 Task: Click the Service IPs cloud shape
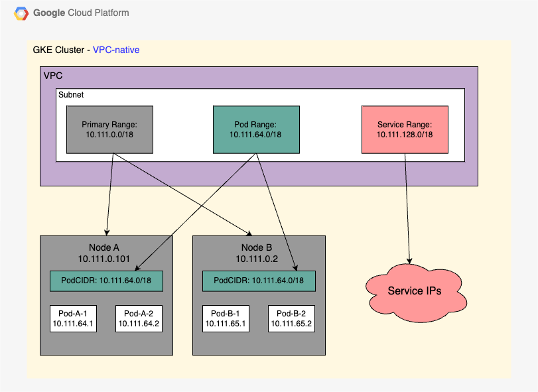click(416, 293)
